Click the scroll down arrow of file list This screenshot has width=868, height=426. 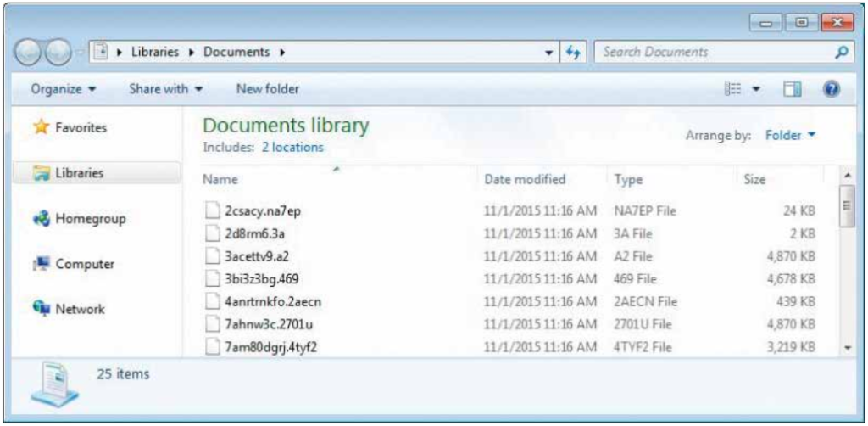tap(847, 348)
